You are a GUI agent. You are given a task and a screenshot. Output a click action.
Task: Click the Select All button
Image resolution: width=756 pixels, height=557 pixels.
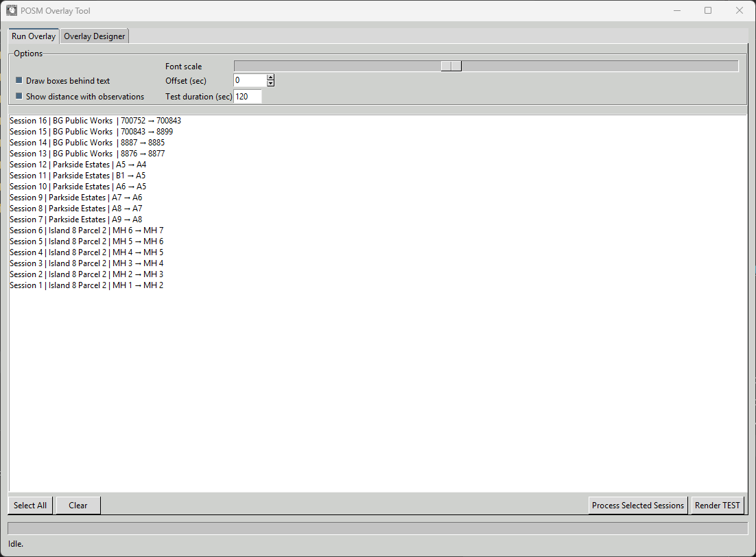tap(30, 506)
